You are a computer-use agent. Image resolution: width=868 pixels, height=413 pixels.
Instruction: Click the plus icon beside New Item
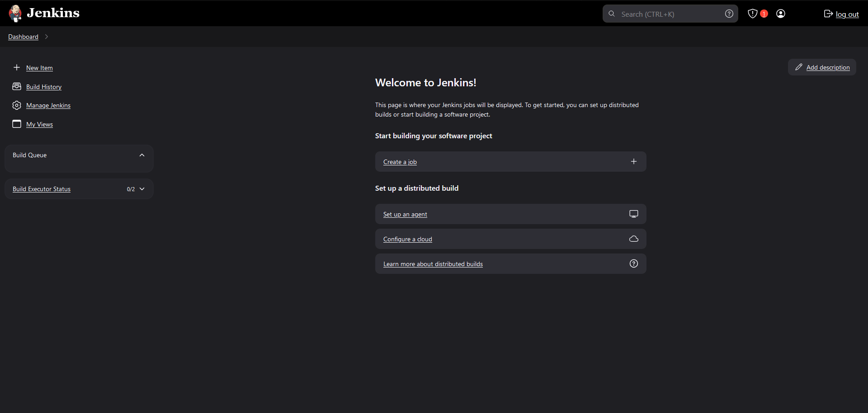coord(17,67)
